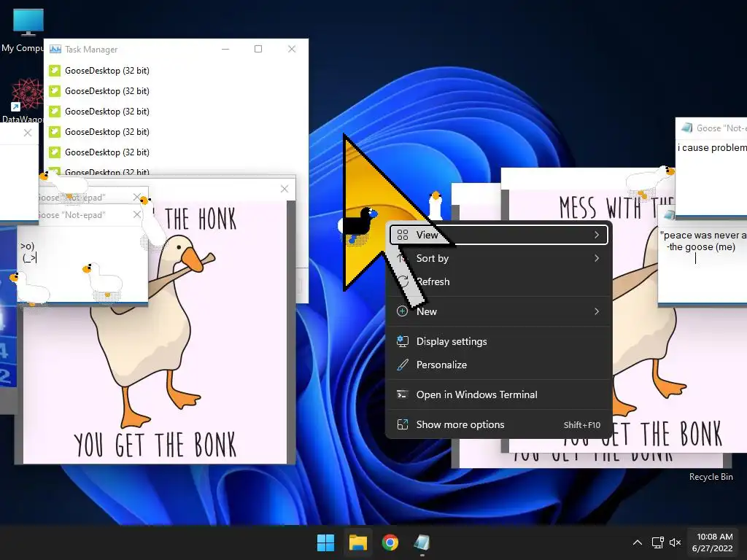Image resolution: width=747 pixels, height=560 pixels.
Task: Click the text area containing >o)
Action: [x=82, y=262]
